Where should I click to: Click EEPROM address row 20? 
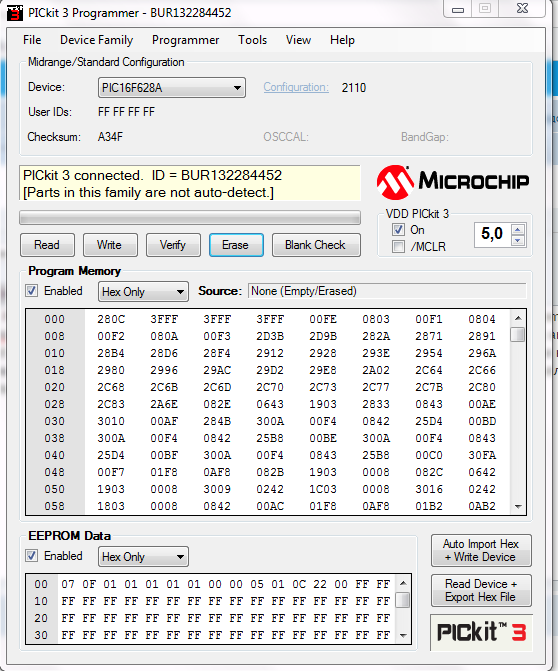(41, 618)
